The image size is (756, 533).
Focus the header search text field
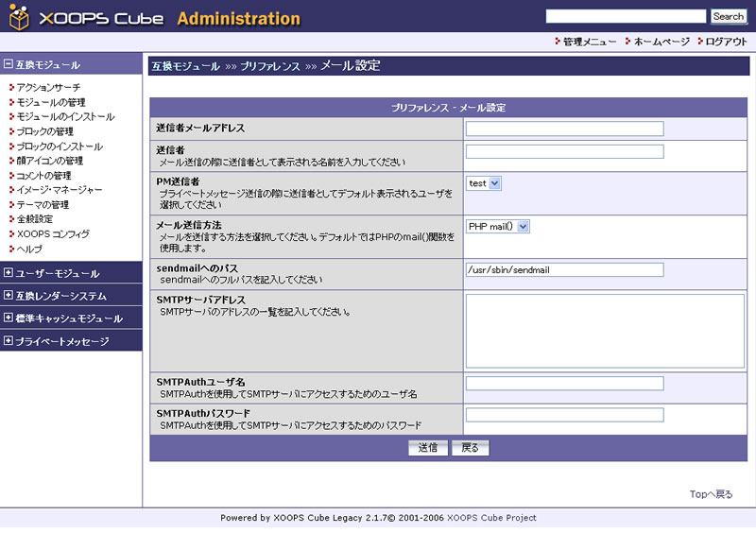[626, 16]
